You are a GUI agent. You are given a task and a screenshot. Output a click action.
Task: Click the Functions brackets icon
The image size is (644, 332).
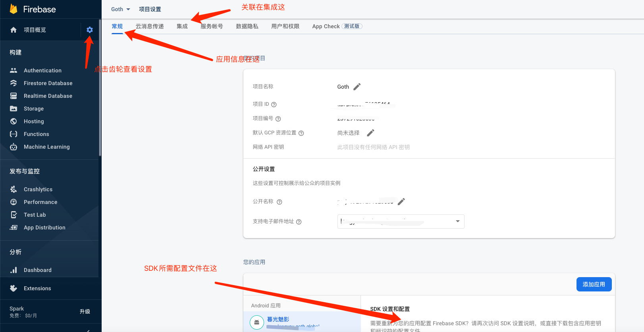[x=13, y=134]
